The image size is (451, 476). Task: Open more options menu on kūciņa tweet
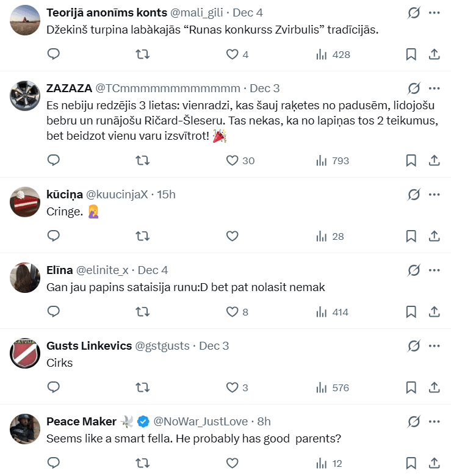click(435, 195)
